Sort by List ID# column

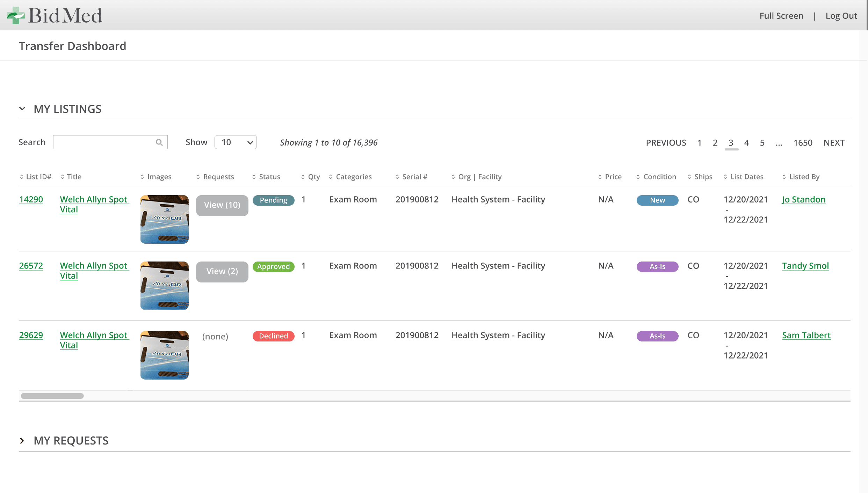pyautogui.click(x=35, y=177)
